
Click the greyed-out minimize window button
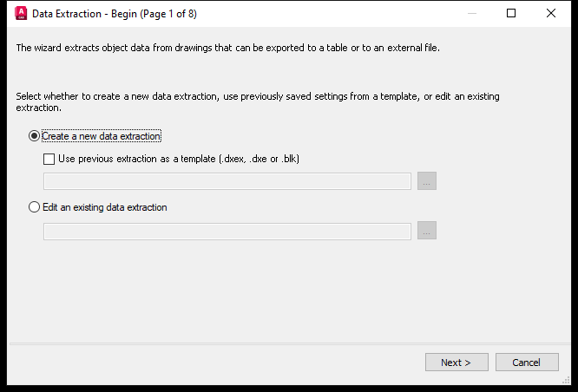(x=472, y=13)
